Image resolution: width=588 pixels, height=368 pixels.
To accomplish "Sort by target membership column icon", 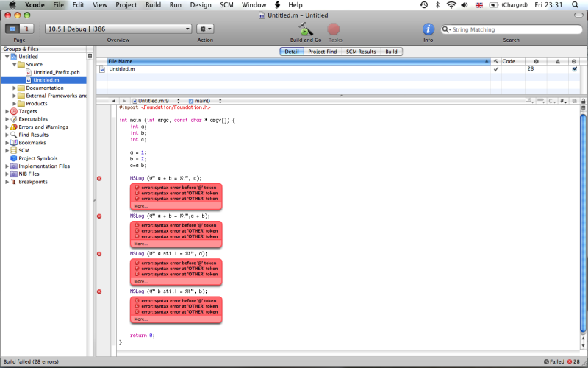I will click(x=574, y=61).
